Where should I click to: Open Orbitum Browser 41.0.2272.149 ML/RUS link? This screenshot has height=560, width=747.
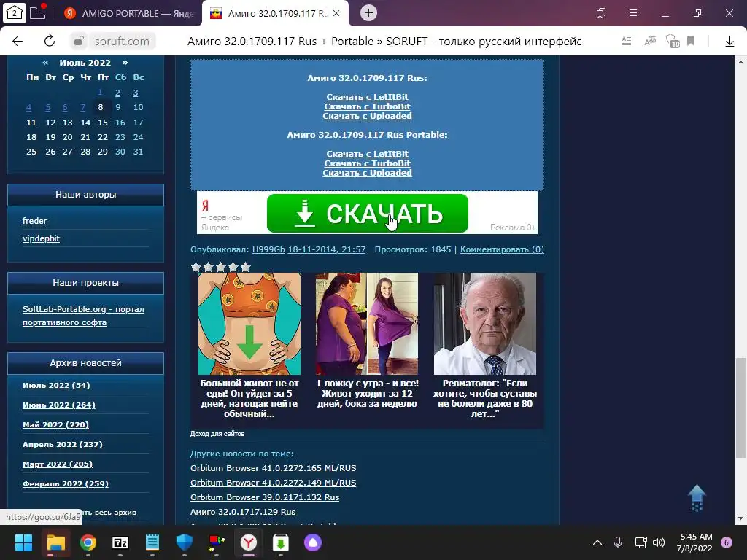[x=274, y=483]
